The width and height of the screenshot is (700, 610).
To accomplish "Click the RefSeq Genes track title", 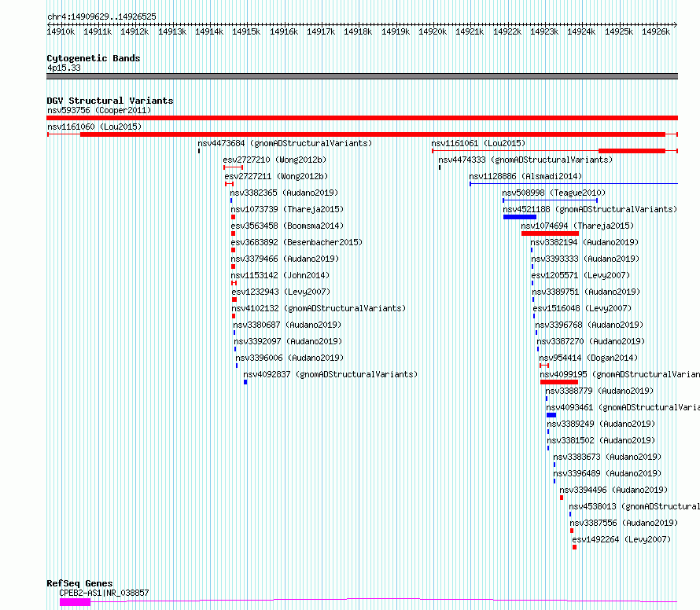I will [x=79, y=583].
